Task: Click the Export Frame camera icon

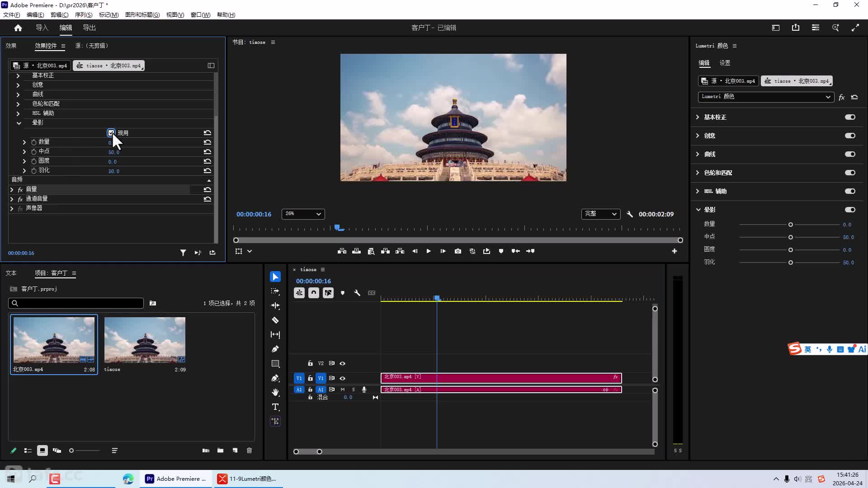Action: coord(458,251)
